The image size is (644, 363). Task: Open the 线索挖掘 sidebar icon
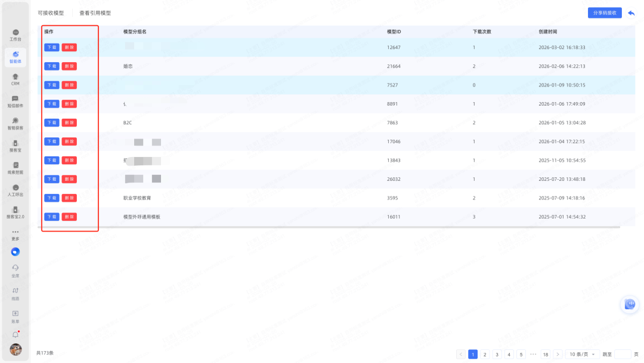pyautogui.click(x=16, y=168)
